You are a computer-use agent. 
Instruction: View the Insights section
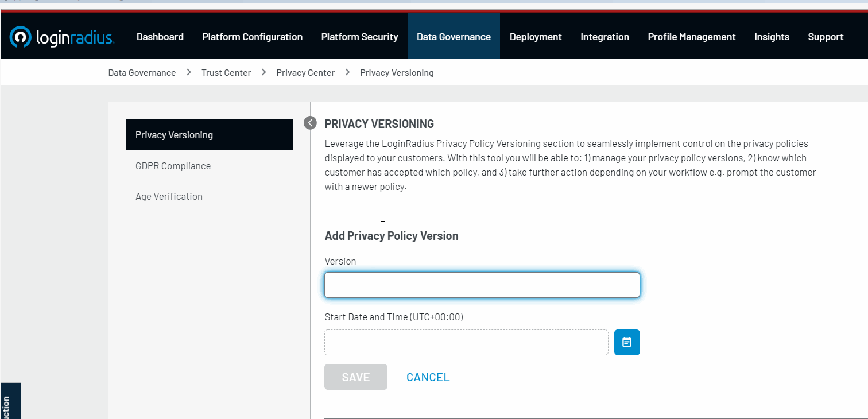click(x=772, y=37)
